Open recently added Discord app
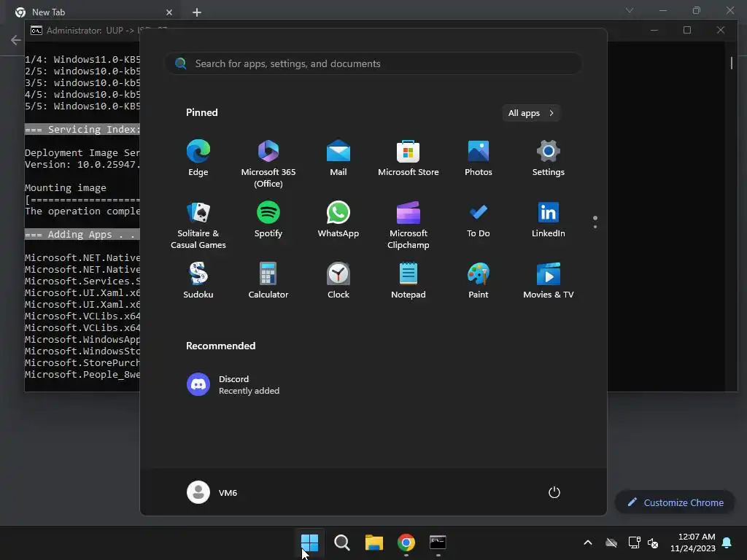 point(233,384)
